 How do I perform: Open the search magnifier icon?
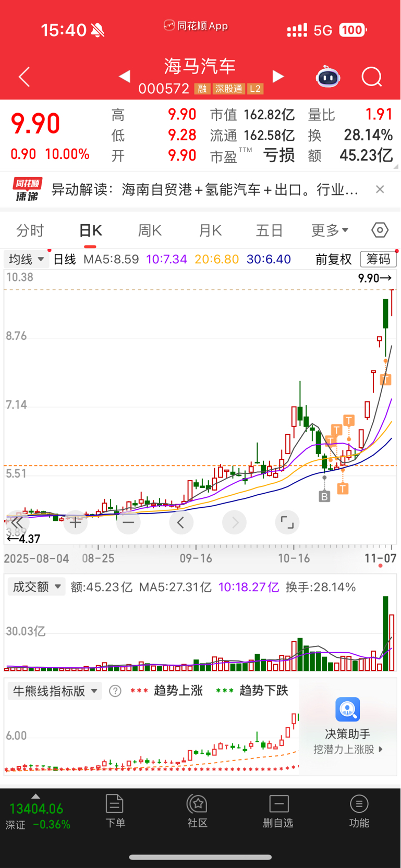coord(372,77)
